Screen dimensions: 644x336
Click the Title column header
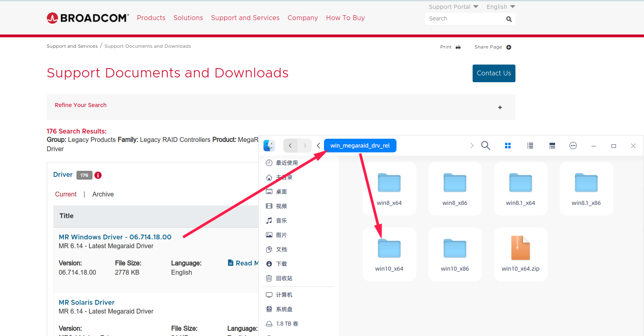click(x=66, y=216)
